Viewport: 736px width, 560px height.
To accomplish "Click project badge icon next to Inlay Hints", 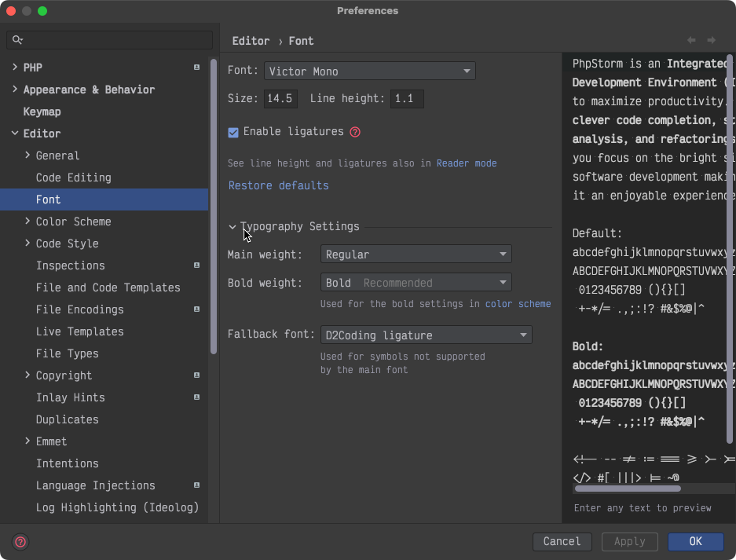I will click(x=196, y=397).
